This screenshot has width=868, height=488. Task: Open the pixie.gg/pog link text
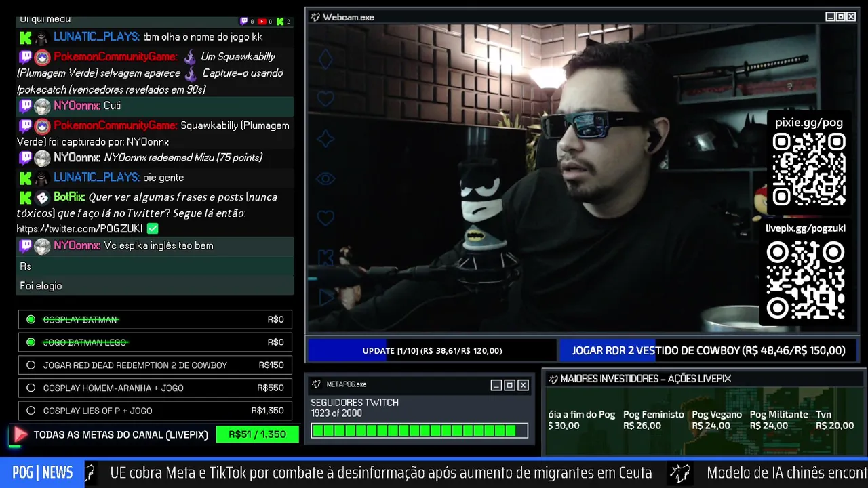click(809, 123)
